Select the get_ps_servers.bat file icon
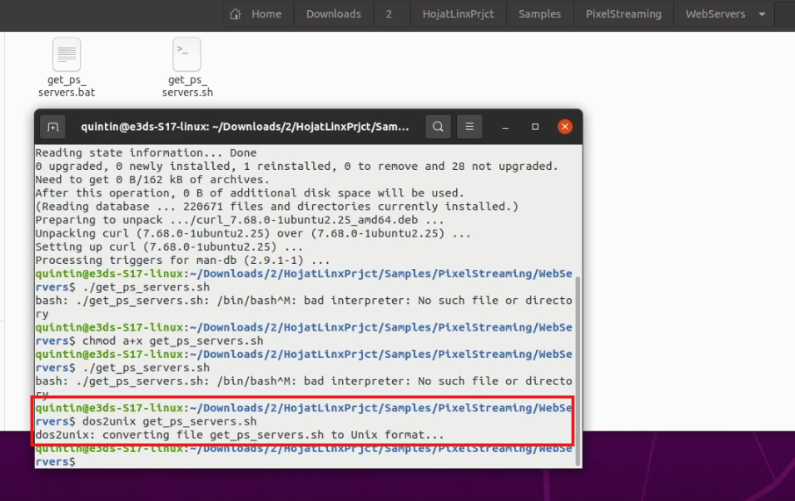The height and width of the screenshot is (501, 795). click(67, 55)
